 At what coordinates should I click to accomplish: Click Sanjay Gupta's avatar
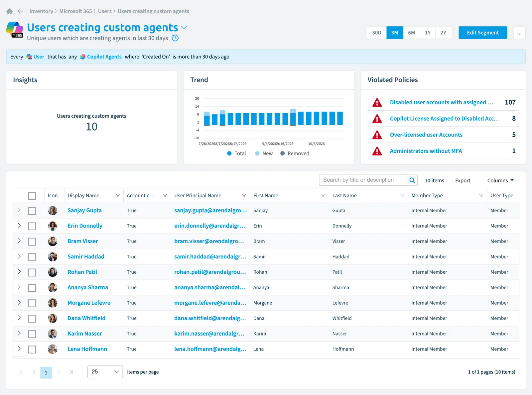(53, 210)
